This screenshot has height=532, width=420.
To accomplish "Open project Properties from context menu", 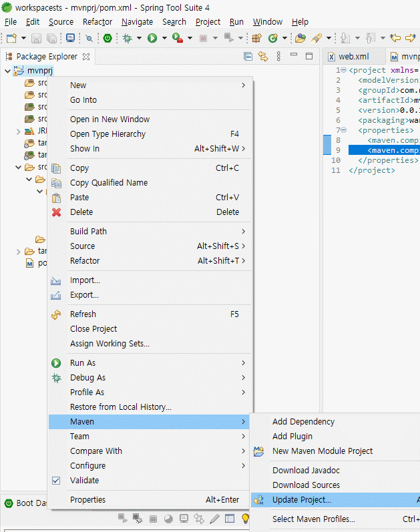I will click(150, 500).
